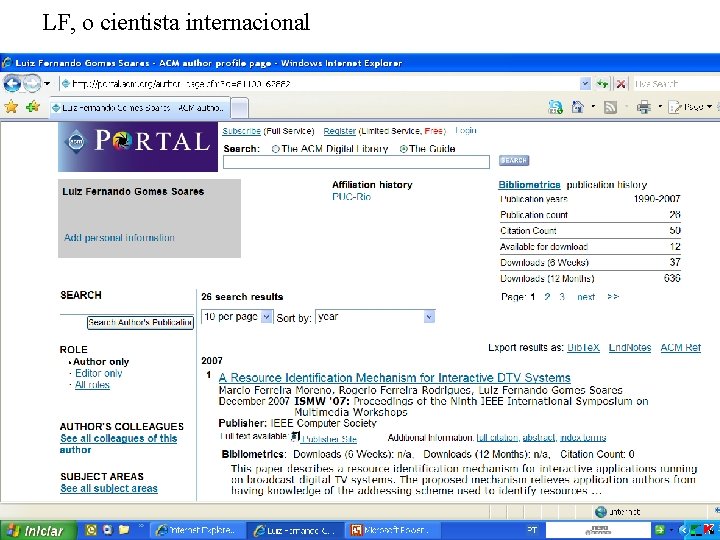Click the Iniciar start button
The image size is (720, 540).
click(x=38, y=531)
